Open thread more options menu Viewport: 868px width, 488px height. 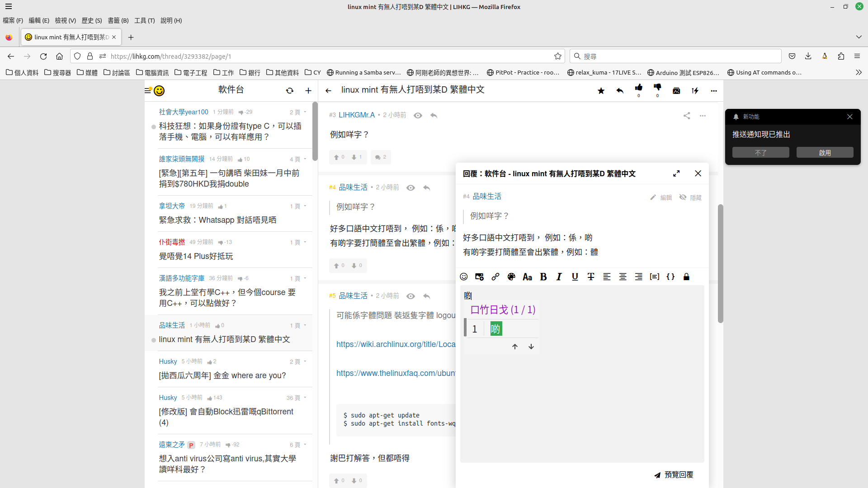(x=714, y=91)
